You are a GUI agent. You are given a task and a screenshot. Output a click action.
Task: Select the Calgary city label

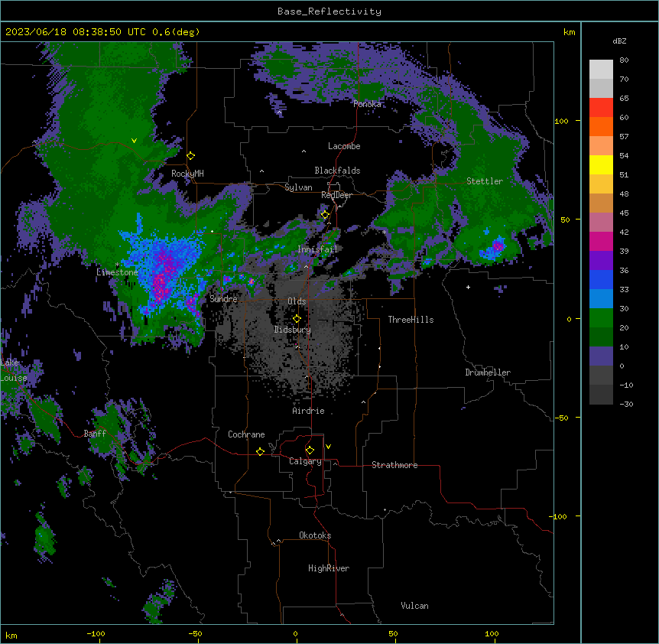tap(306, 461)
